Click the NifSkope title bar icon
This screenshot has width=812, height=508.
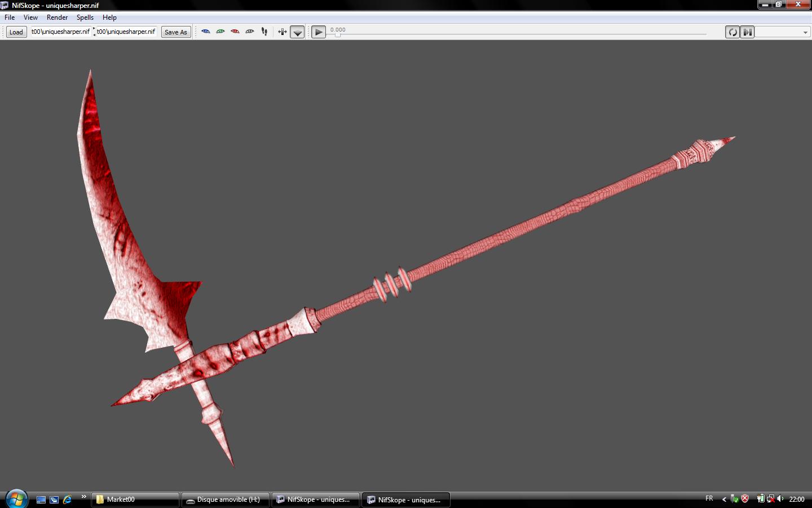(x=5, y=5)
